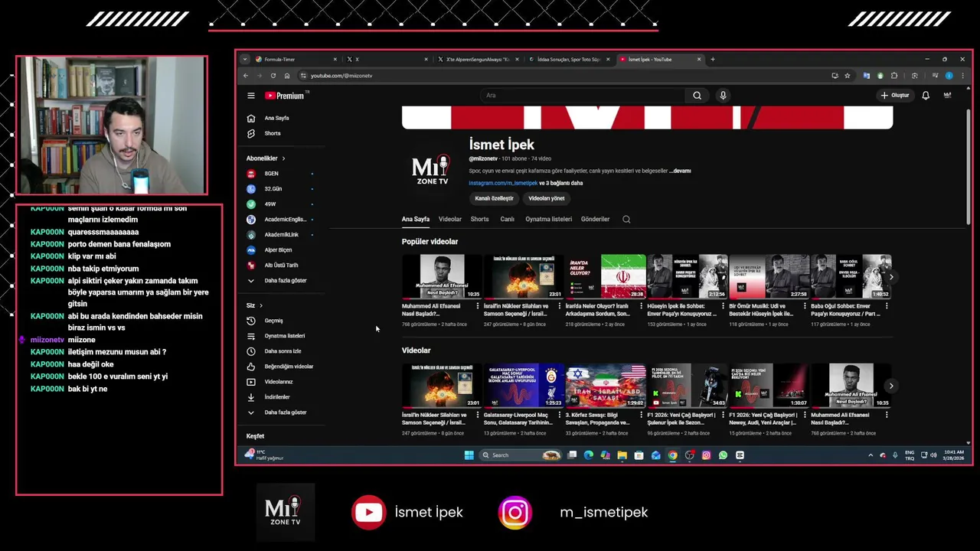Open File Explorer from the taskbar
Viewport: 980px width, 551px height.
622,455
